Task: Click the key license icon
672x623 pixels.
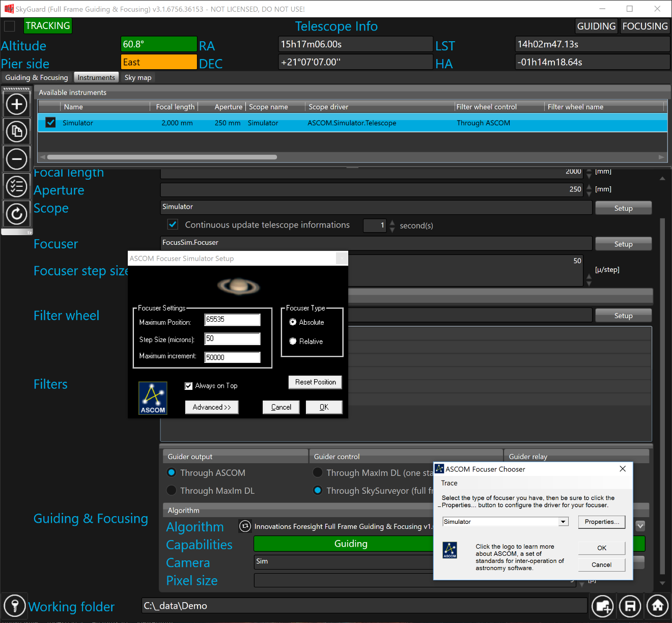Action: pyautogui.click(x=15, y=606)
